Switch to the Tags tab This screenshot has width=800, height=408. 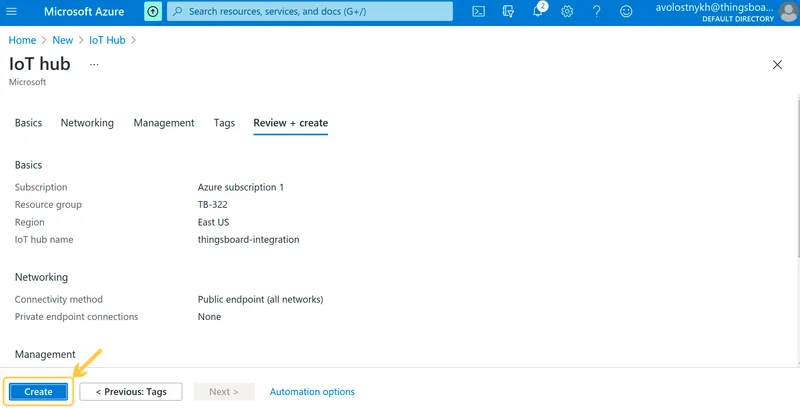point(224,123)
